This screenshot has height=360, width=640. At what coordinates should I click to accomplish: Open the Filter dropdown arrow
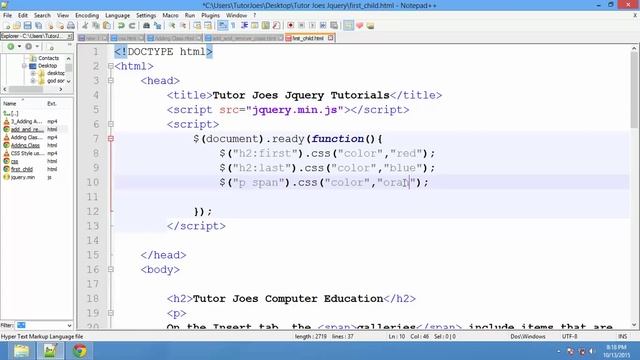point(69,325)
